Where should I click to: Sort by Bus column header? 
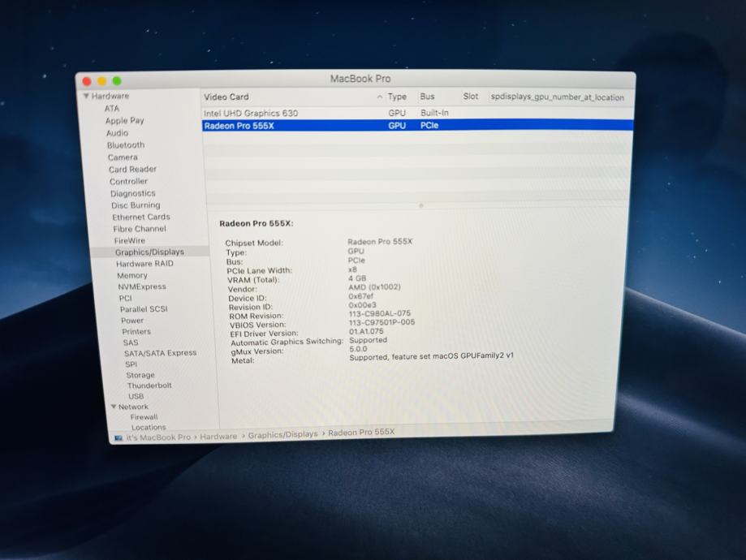(427, 96)
